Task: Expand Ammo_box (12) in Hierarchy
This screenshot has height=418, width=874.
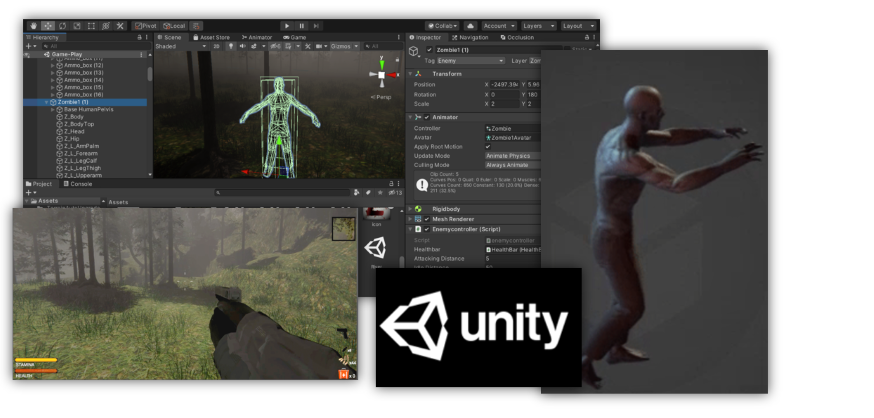Action: 53,66
